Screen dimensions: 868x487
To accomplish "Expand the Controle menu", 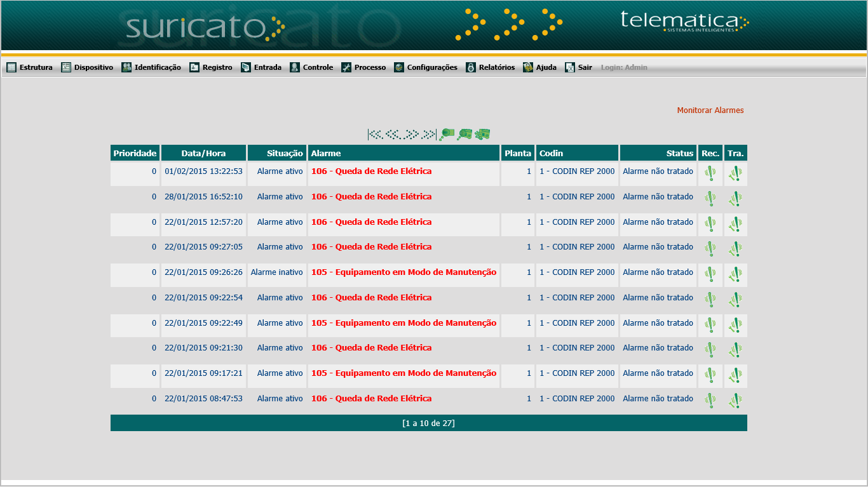I will (x=311, y=67).
